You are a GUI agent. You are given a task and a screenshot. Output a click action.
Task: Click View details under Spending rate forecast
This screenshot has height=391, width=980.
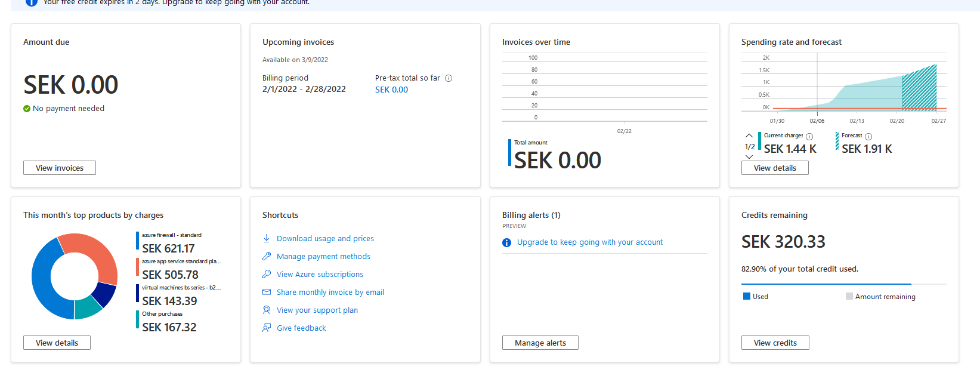[775, 168]
